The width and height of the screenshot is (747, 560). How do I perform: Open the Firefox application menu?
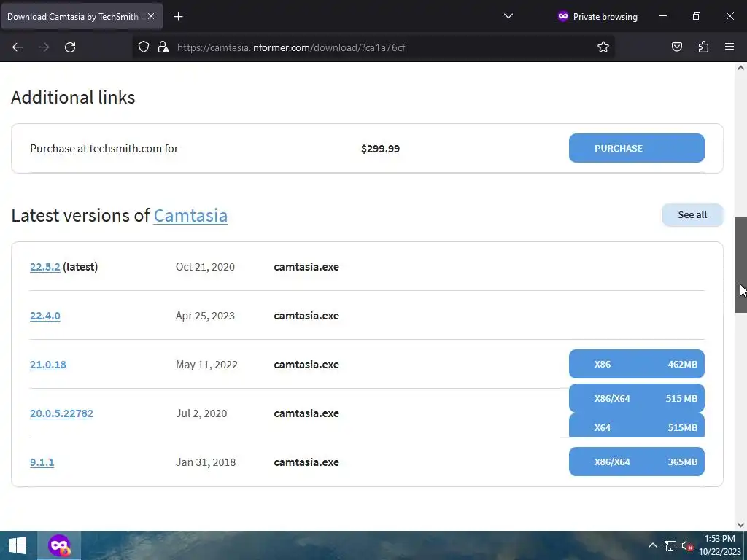[x=729, y=47]
